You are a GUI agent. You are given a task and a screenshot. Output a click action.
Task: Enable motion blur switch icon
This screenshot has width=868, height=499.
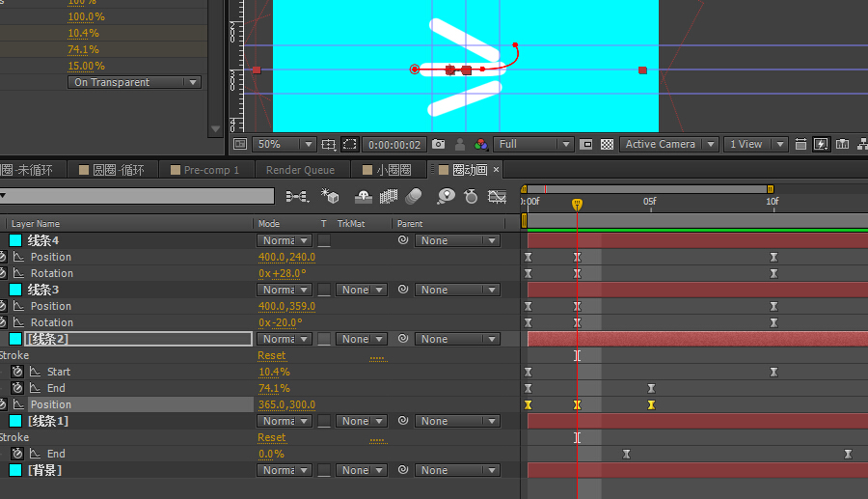click(414, 196)
